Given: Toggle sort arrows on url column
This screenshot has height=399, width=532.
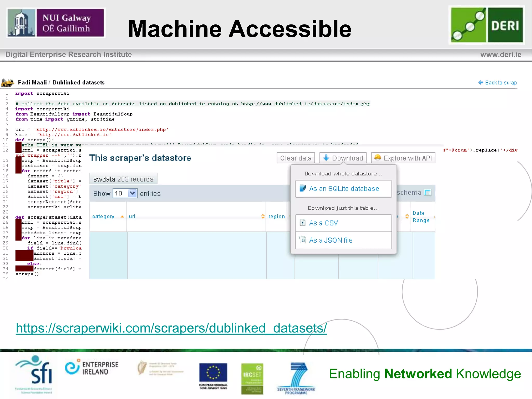Looking at the screenshot, I should (263, 216).
